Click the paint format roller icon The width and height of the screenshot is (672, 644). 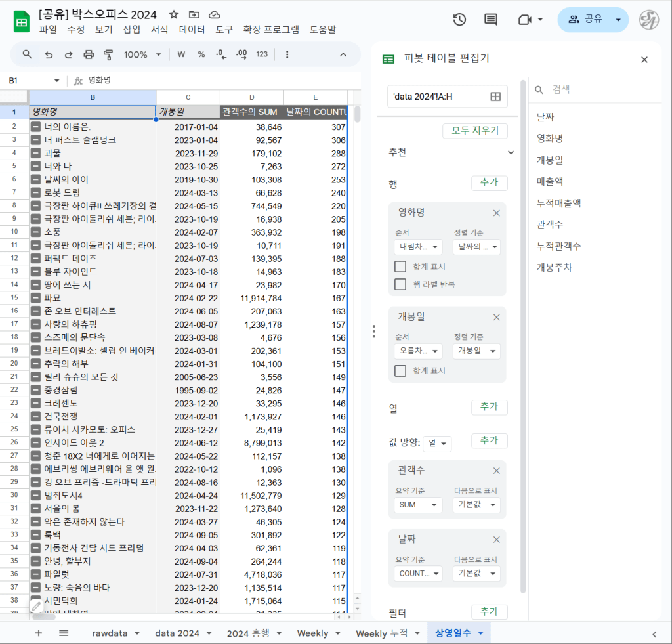coord(108,54)
